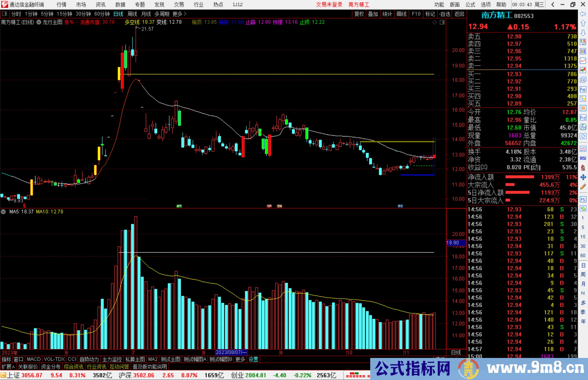Click the RSI indicator sidebar icon
This screenshot has width=588, height=380.
point(583,158)
